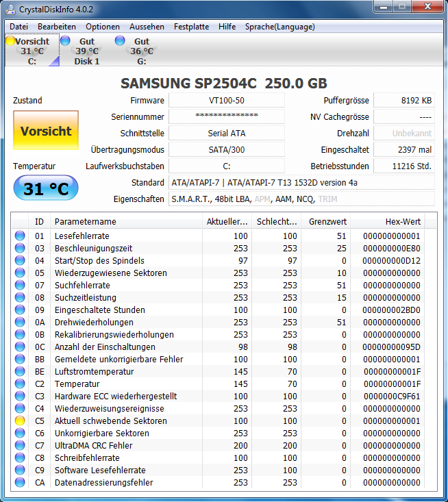Click status icon for Wiederzuweisungsereignisse
Viewport: 448px width, 502px height.
(x=20, y=408)
